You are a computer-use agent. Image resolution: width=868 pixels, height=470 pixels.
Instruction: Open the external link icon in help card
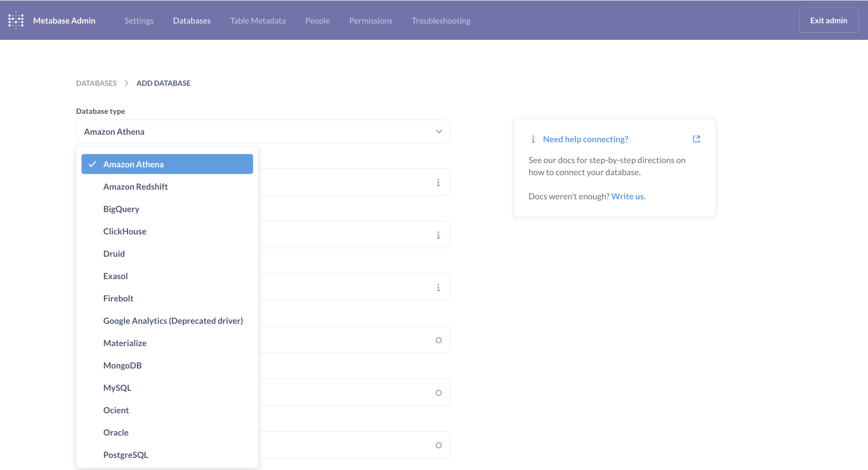(696, 139)
